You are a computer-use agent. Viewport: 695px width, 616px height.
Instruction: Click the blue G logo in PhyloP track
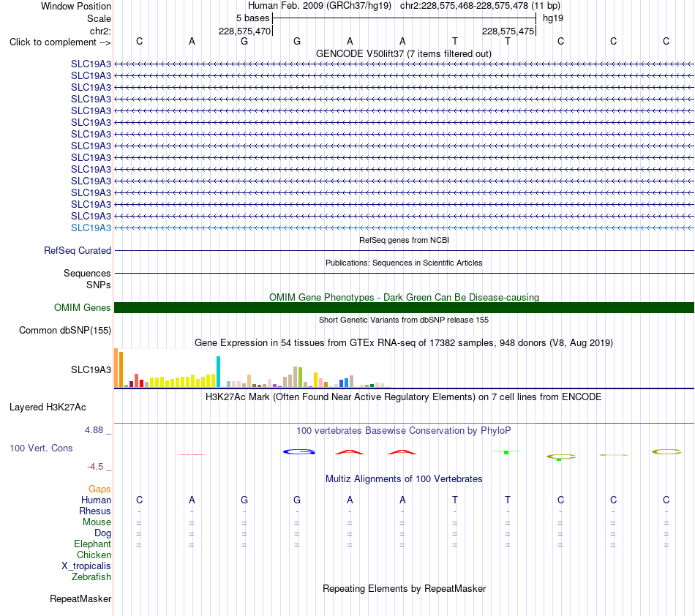[298, 452]
